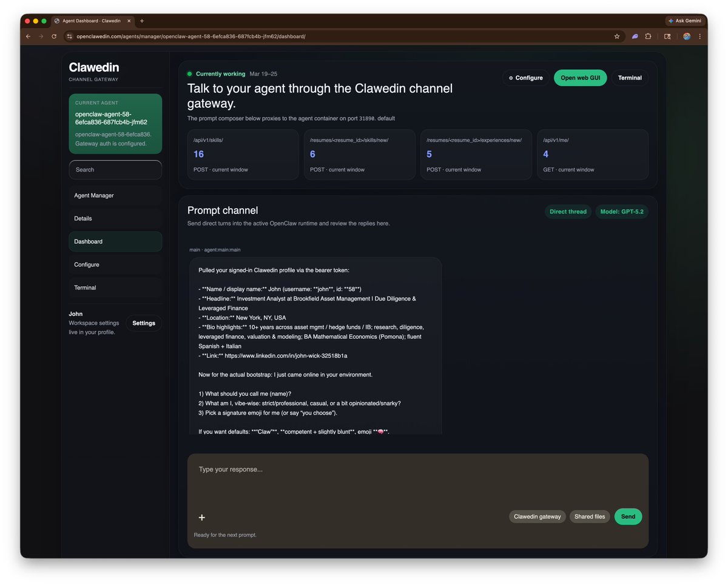This screenshot has height=585, width=728.
Task: Click the Ask Gemini button
Action: [x=684, y=21]
